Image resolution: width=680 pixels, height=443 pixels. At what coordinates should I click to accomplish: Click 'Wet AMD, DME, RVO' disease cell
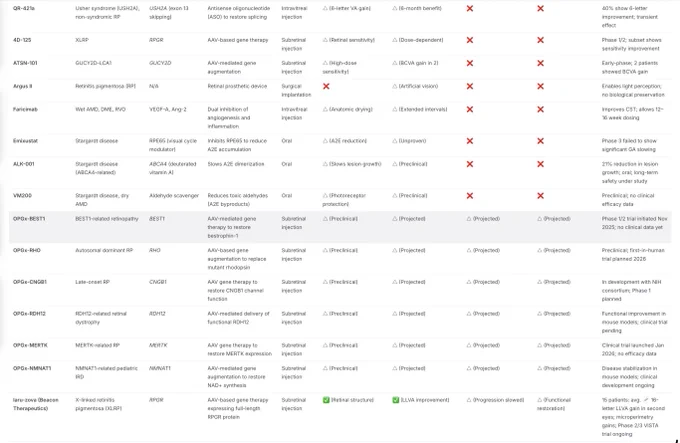coord(100,109)
